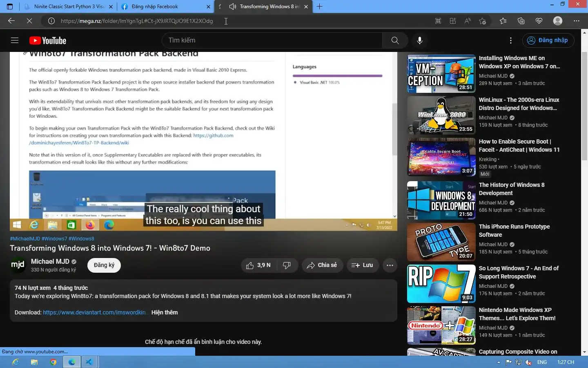The height and width of the screenshot is (368, 588).
Task: Open Visual Studio Code from taskbar
Action: point(89,362)
